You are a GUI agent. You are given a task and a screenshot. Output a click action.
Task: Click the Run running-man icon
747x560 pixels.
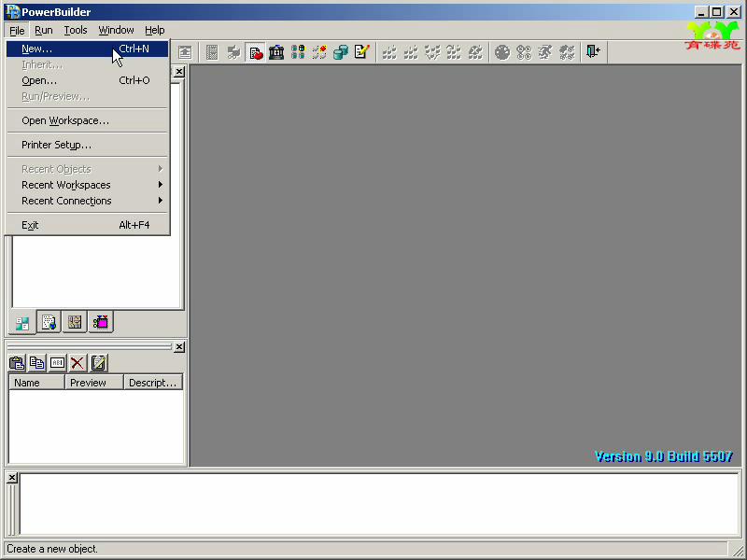tap(545, 52)
